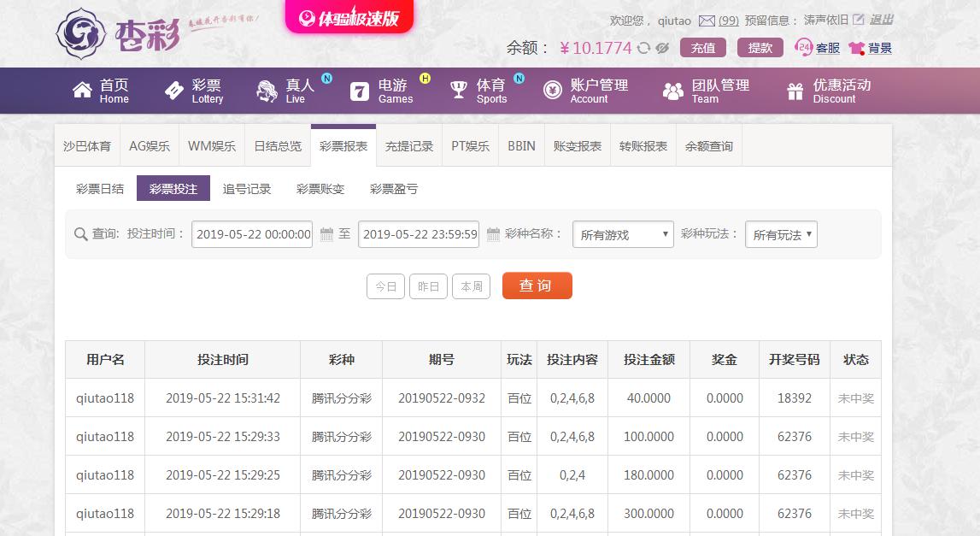Screen dimensions: 980x536
Task: Click the start time input field
Action: click(x=252, y=234)
